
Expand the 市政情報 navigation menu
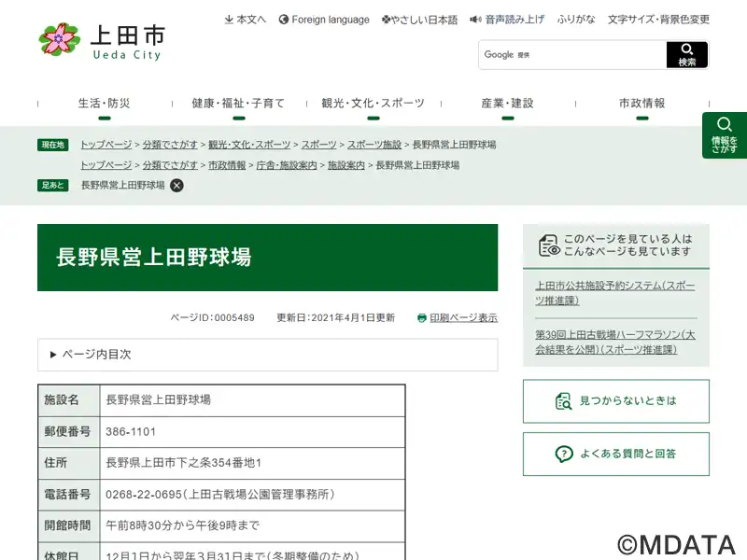(x=641, y=104)
